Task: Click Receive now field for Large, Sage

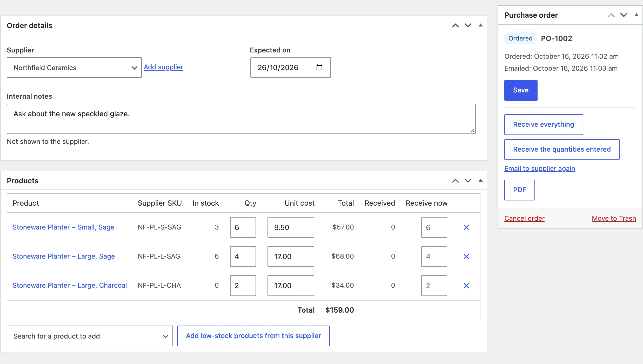Action: point(434,257)
